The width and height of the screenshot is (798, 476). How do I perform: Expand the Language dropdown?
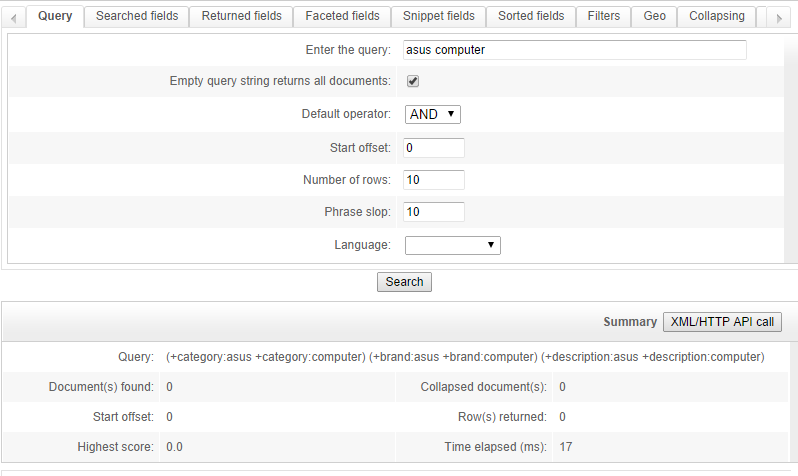pyautogui.click(x=452, y=245)
